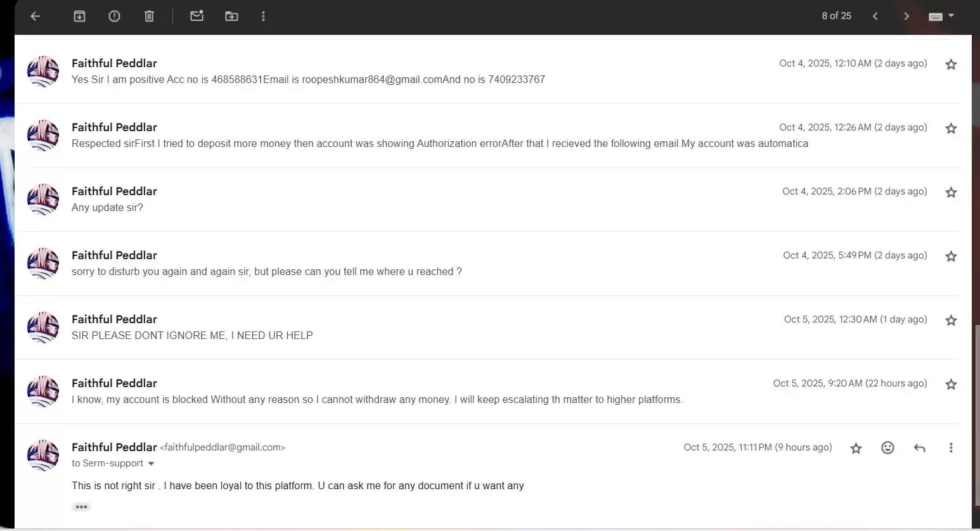Expand trimmed content ellipsis button

click(x=81, y=507)
